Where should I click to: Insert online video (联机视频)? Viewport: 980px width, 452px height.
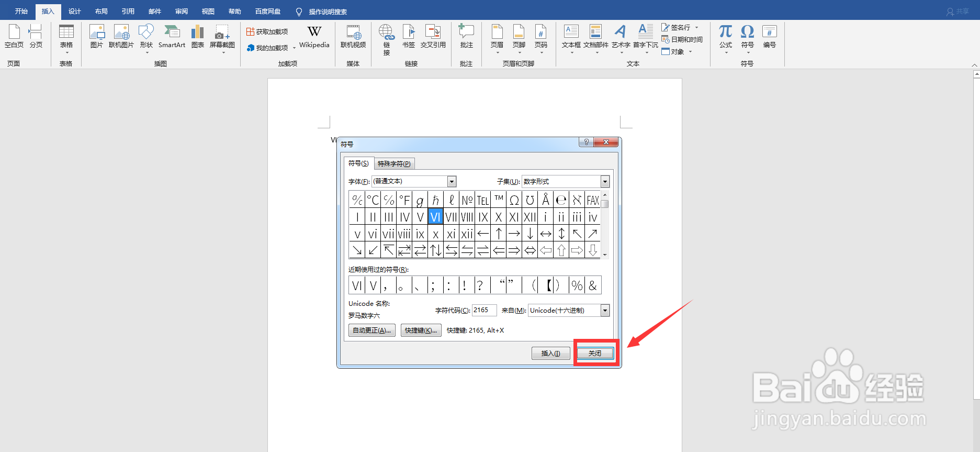pyautogui.click(x=353, y=37)
